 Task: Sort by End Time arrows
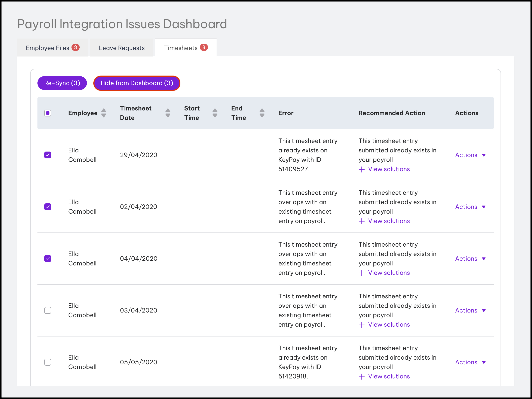(262, 113)
